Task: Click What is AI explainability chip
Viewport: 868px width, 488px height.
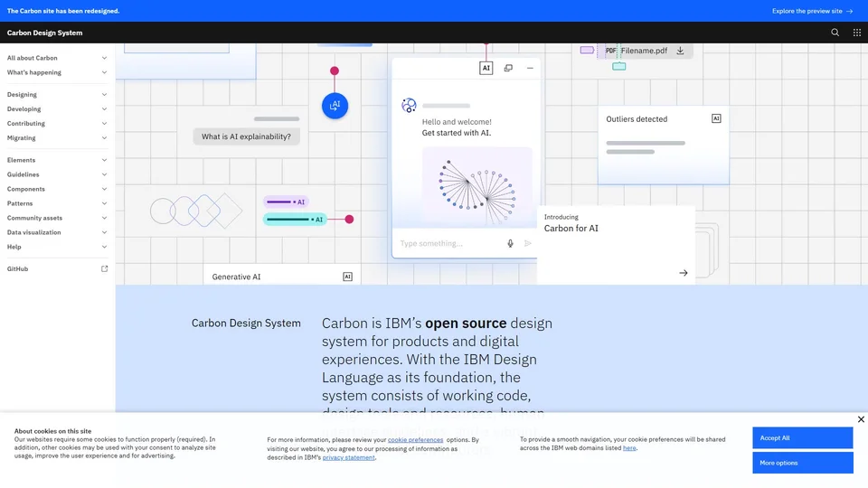Action: [246, 136]
